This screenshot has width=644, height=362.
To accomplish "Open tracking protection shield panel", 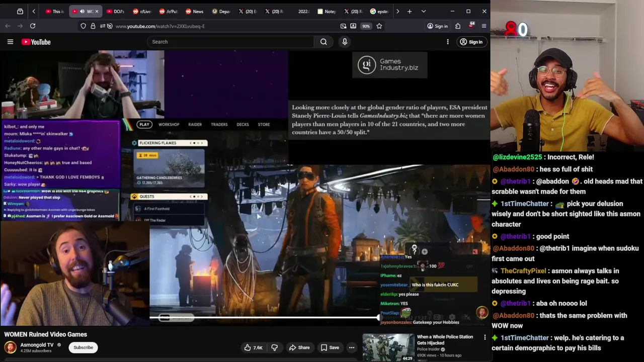I will (83, 26).
